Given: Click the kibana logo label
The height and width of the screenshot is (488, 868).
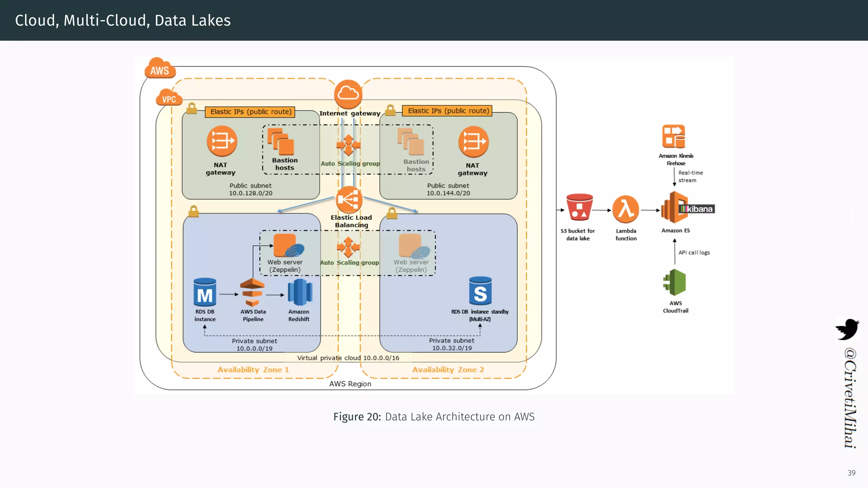Looking at the screenshot, I should pyautogui.click(x=697, y=209).
